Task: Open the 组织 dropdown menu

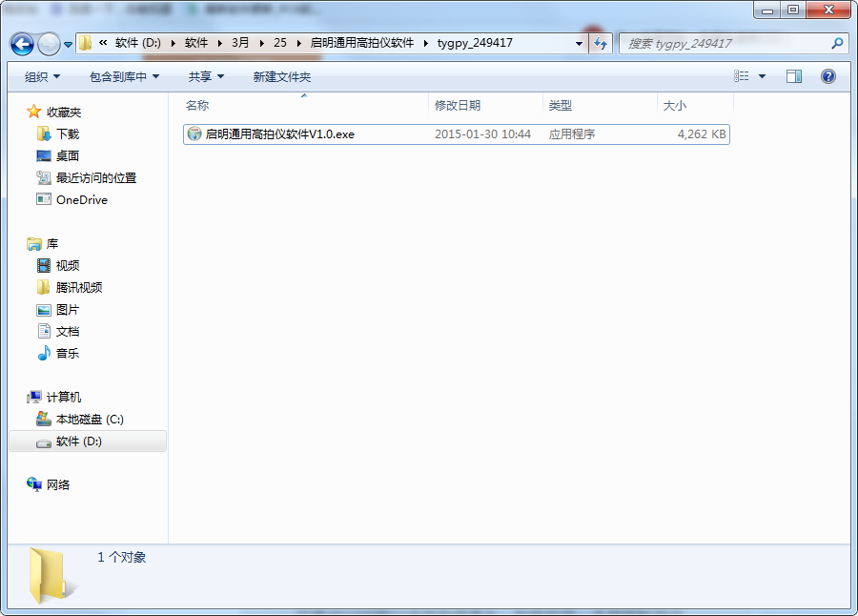Action: pos(42,76)
